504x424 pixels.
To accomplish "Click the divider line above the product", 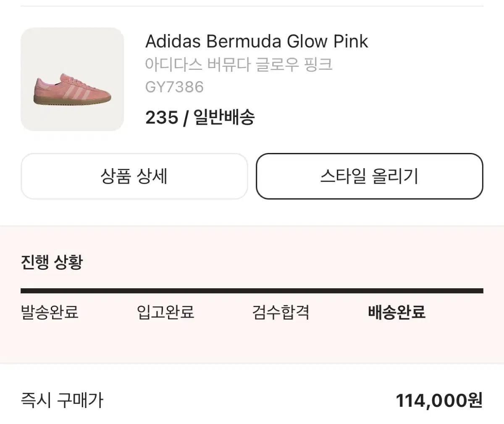I will tap(252, 6).
